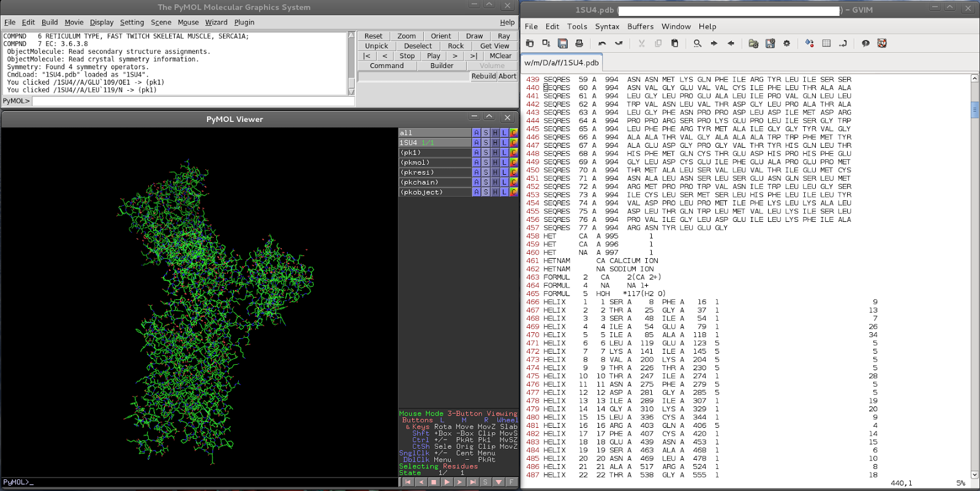Viewport: 980px width, 491px height.
Task: Click the Save session icon in GVIM
Action: (770, 44)
